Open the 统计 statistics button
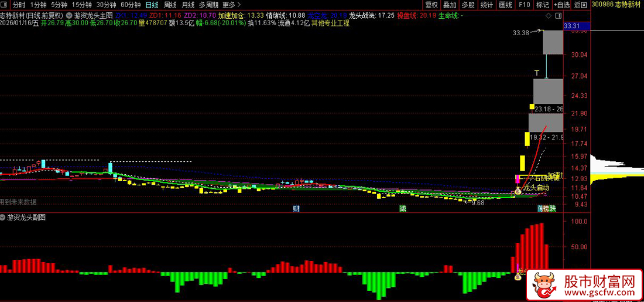 pyautogui.click(x=487, y=5)
